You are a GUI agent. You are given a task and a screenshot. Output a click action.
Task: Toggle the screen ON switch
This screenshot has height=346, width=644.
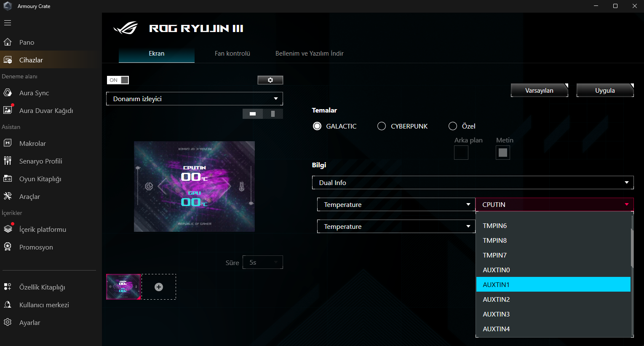(118, 80)
